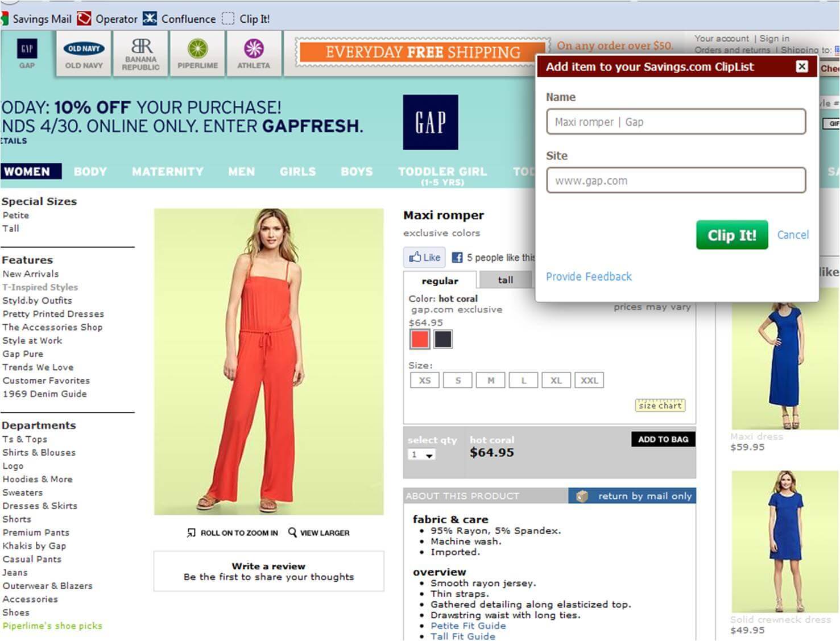Image resolution: width=840 pixels, height=641 pixels.
Task: Click the Everyday Free Shipping banner
Action: (423, 52)
